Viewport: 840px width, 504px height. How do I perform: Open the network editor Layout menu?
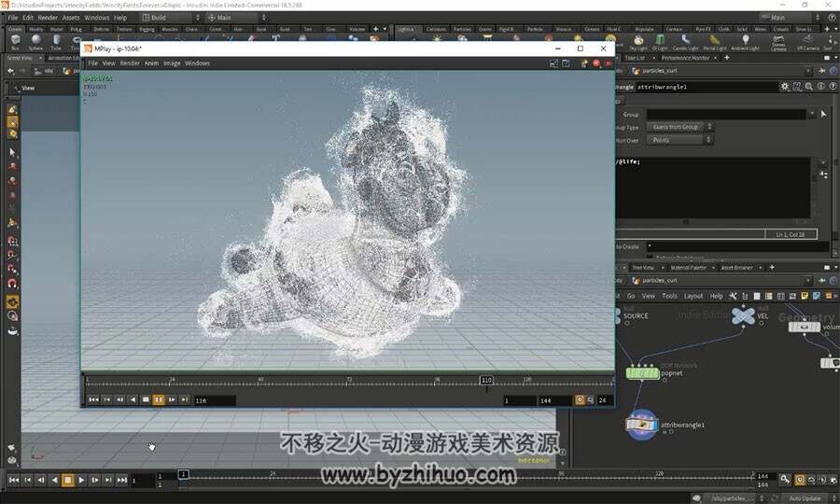(x=693, y=296)
